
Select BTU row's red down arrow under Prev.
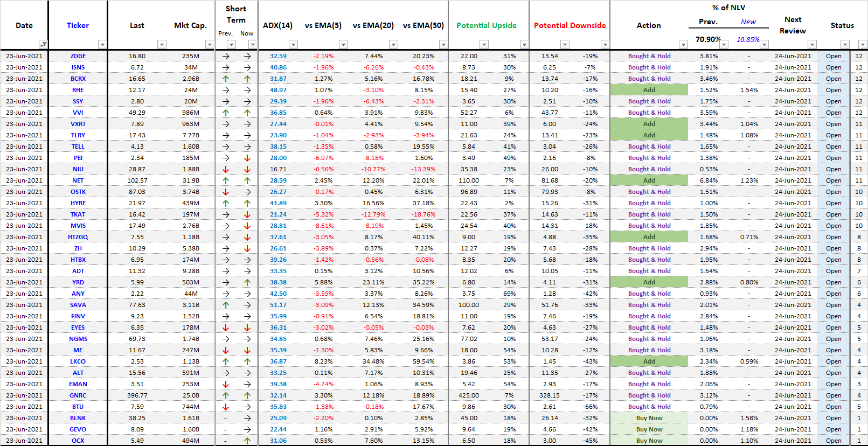226,407
